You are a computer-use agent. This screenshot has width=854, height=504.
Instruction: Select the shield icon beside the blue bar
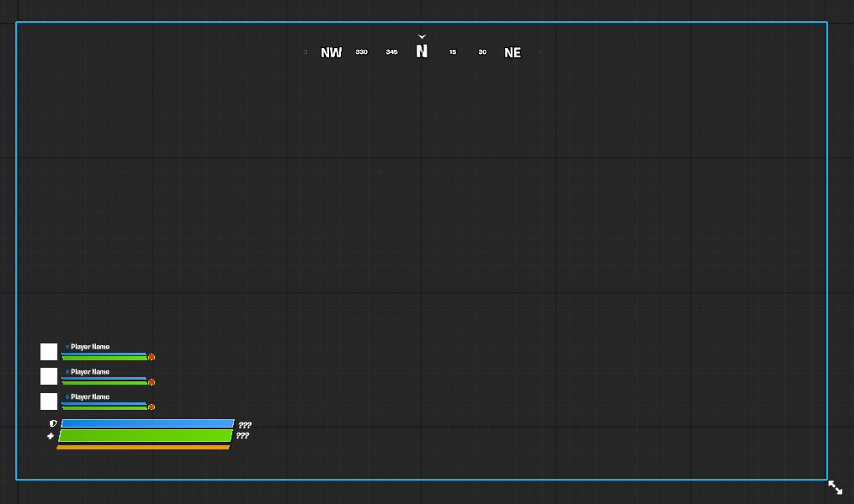53,423
